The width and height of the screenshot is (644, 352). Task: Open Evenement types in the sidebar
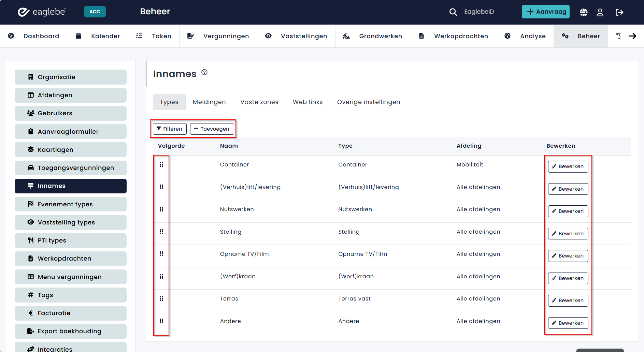[x=71, y=204]
